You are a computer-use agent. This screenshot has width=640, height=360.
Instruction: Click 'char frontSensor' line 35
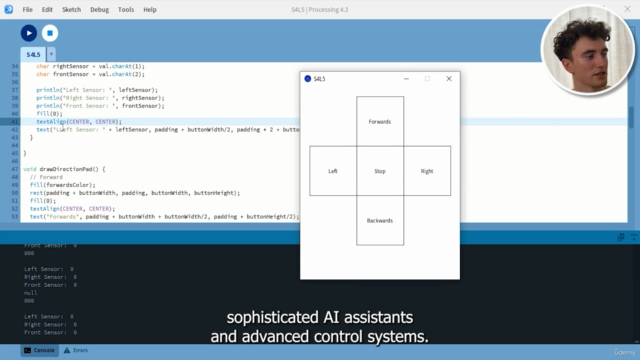(90, 74)
